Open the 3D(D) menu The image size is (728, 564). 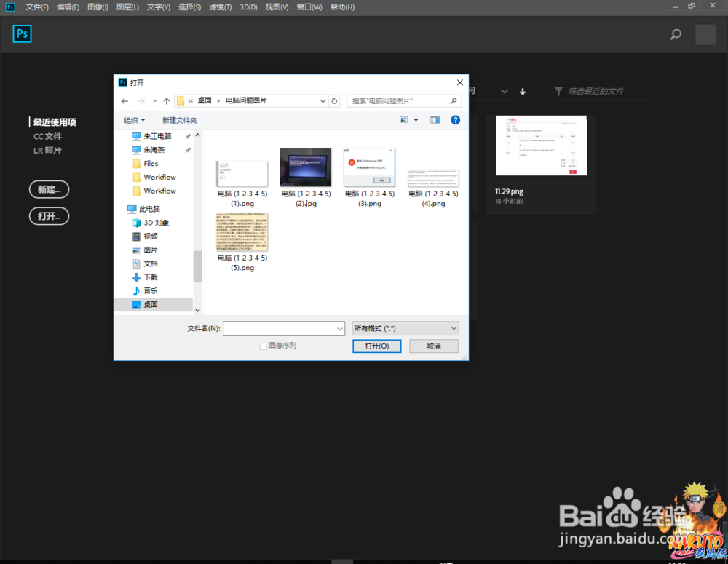tap(248, 7)
